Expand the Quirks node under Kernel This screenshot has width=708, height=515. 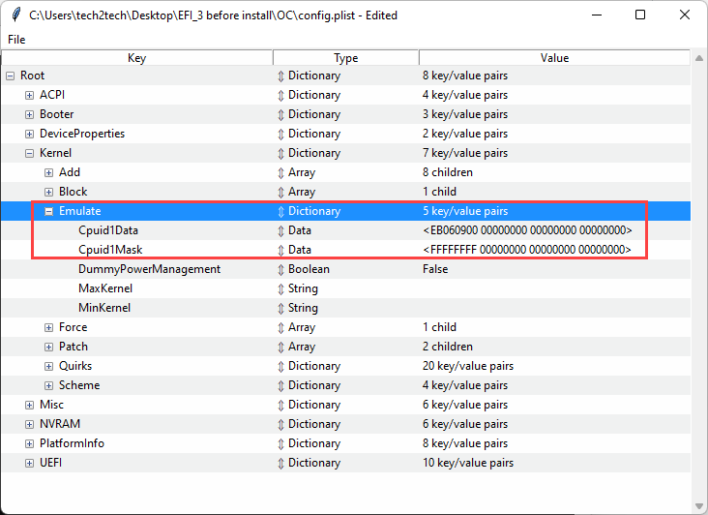49,366
